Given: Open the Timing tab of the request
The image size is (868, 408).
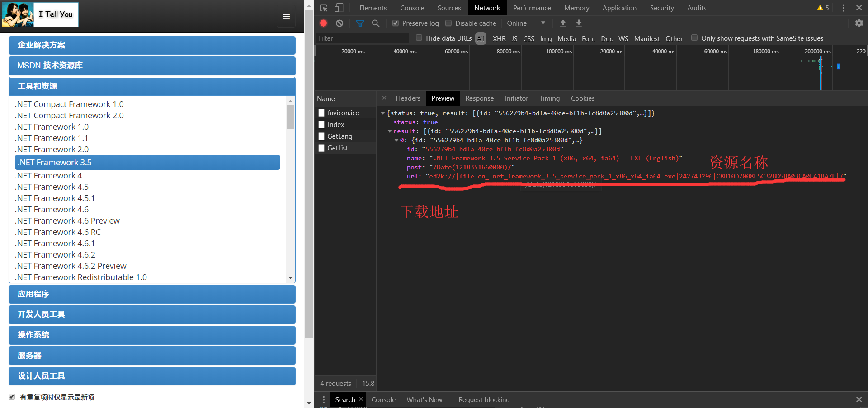Looking at the screenshot, I should tap(549, 98).
